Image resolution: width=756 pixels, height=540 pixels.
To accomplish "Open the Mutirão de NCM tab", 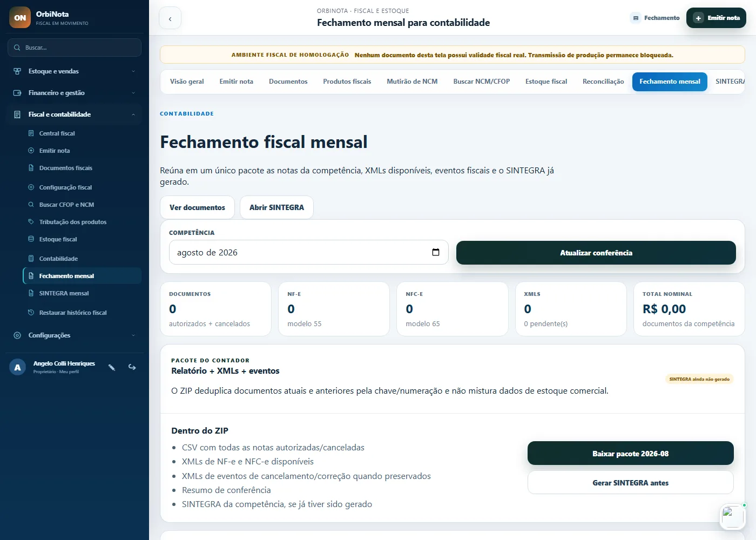I will [x=412, y=82].
